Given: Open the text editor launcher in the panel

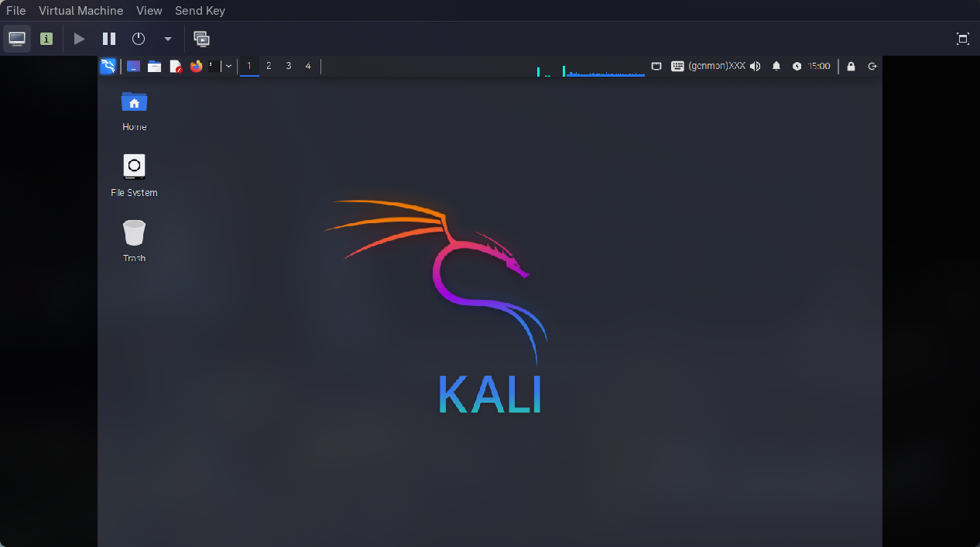Looking at the screenshot, I should [x=175, y=66].
